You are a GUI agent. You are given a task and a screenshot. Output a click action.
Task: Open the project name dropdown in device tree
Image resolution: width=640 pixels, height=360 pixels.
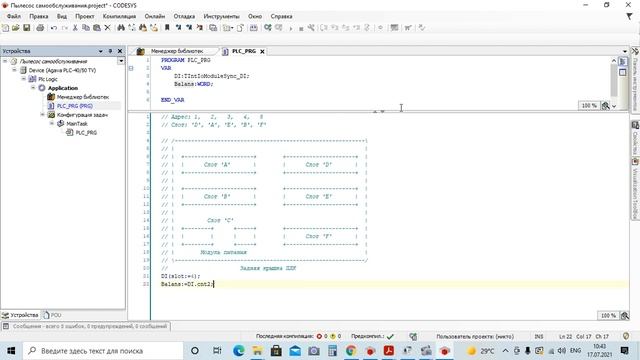[x=121, y=61]
